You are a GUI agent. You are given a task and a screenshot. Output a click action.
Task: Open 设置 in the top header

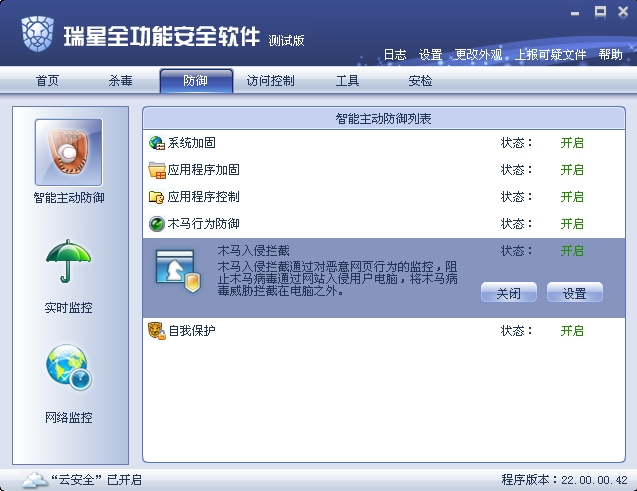click(431, 55)
